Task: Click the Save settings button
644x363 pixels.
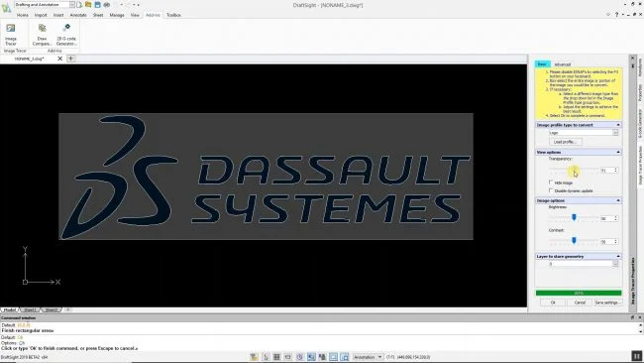Action: point(607,302)
